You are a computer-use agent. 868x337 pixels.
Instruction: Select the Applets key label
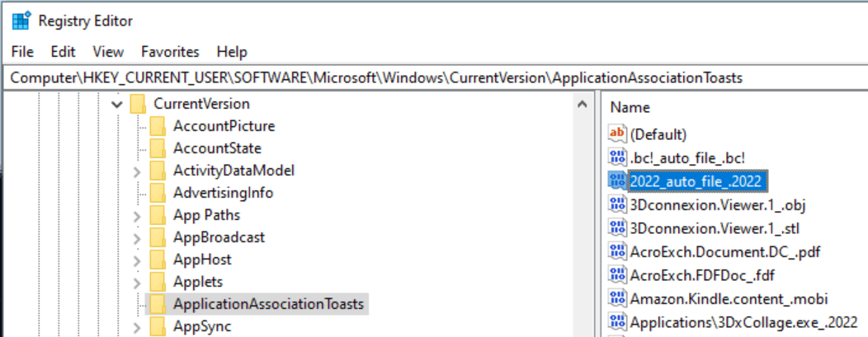click(198, 282)
